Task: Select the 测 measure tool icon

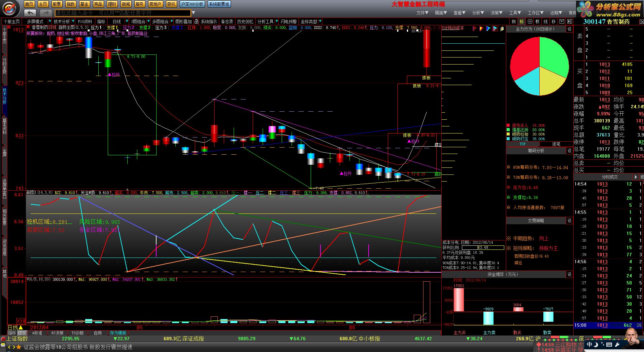Action: 513,22
